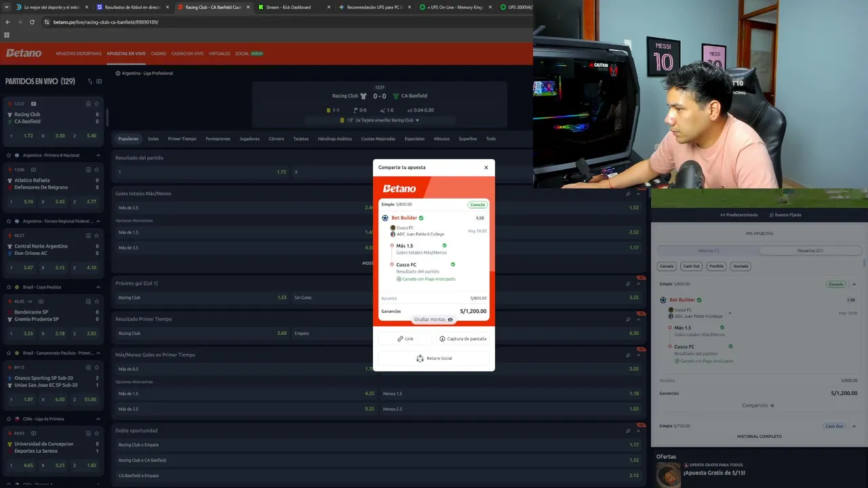The height and width of the screenshot is (488, 868).
Task: Favorite the Argentina Primera B Nacional league
Action: pyautogui.click(x=9, y=155)
